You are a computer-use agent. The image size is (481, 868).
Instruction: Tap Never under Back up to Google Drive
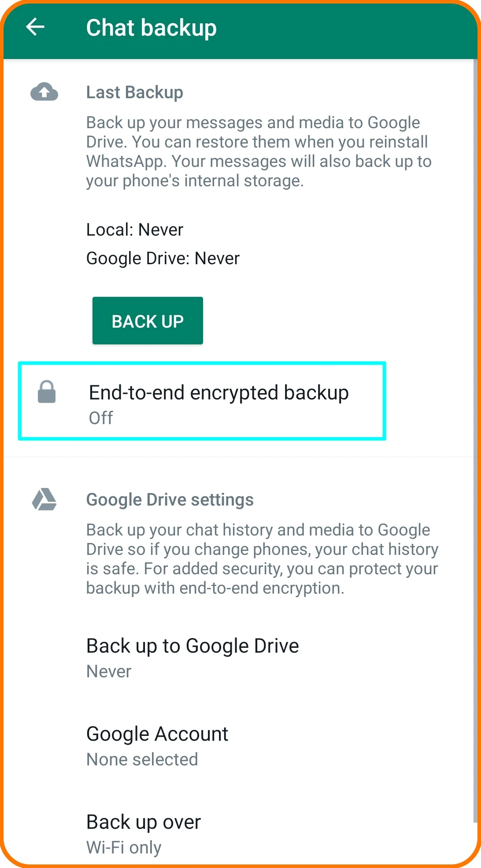tap(109, 672)
